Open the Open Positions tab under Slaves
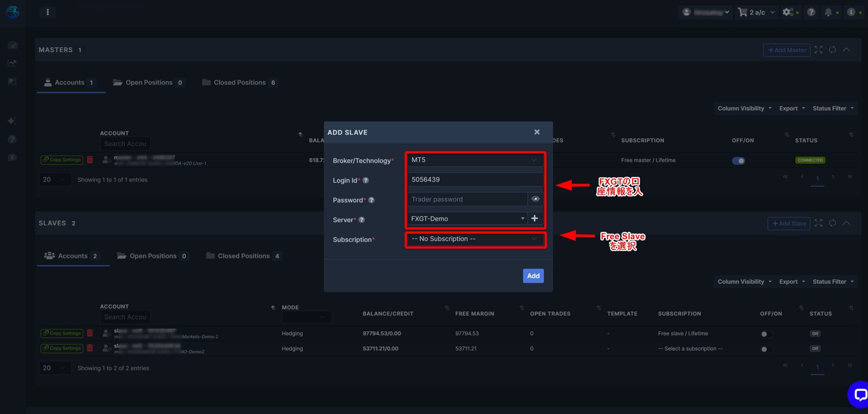The width and height of the screenshot is (868, 414). pos(153,256)
